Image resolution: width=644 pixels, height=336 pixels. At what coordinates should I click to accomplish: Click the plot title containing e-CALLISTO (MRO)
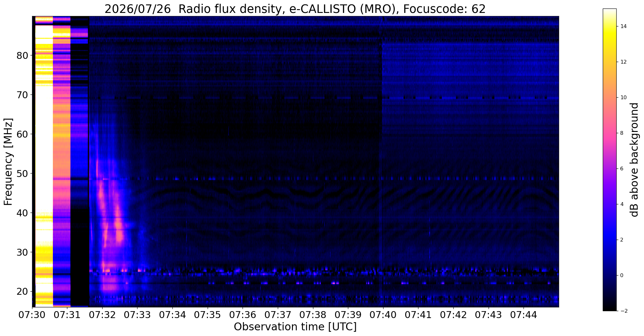coord(295,9)
